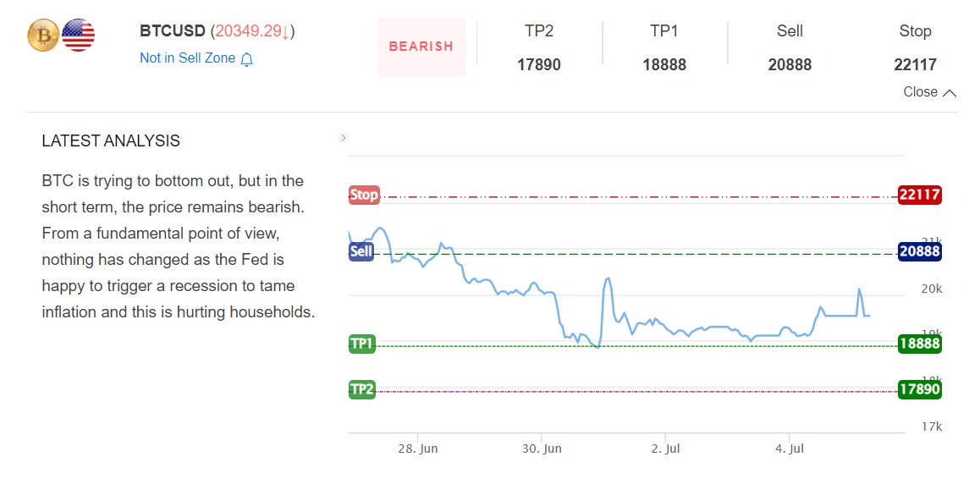Click the 30. Jun date on the axis

point(542,449)
